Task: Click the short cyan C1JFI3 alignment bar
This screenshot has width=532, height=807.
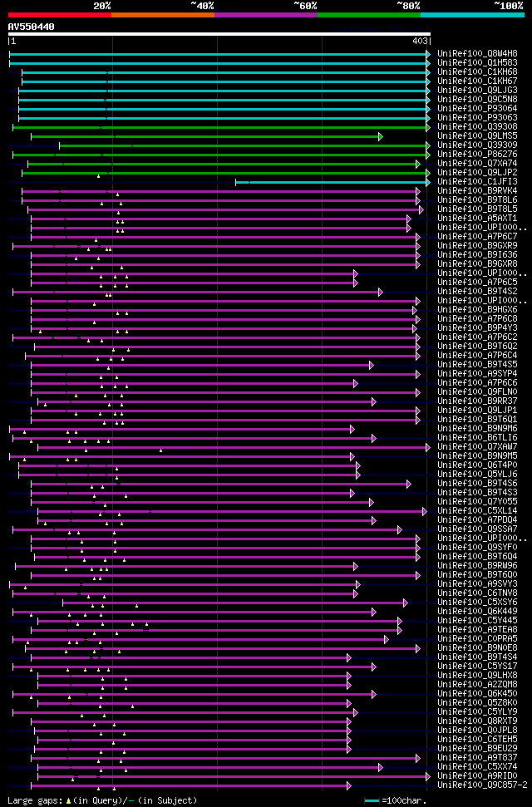Action: 331,182
